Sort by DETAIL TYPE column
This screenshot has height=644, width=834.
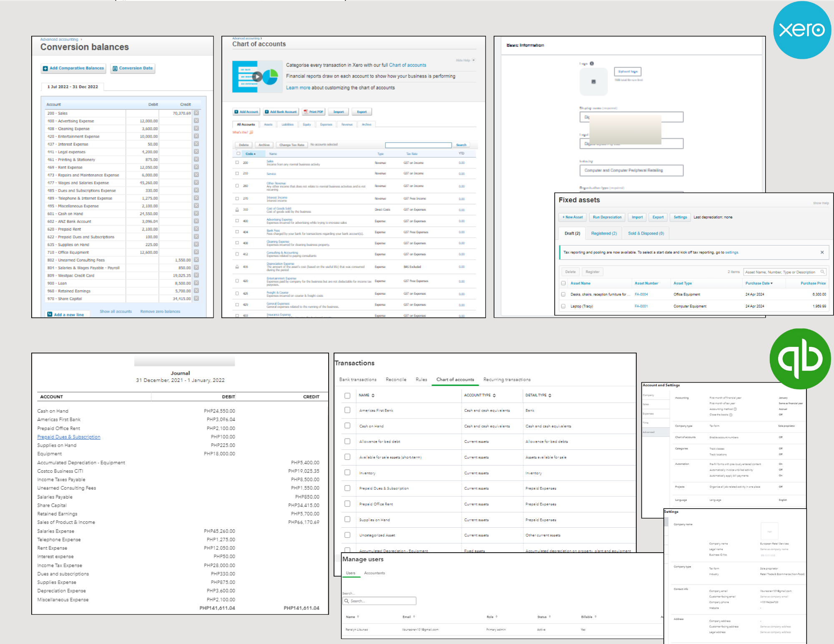pos(538,395)
